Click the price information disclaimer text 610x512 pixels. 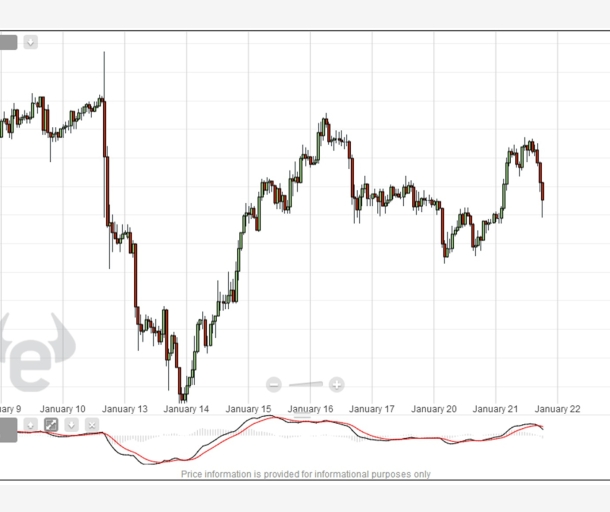tap(306, 474)
